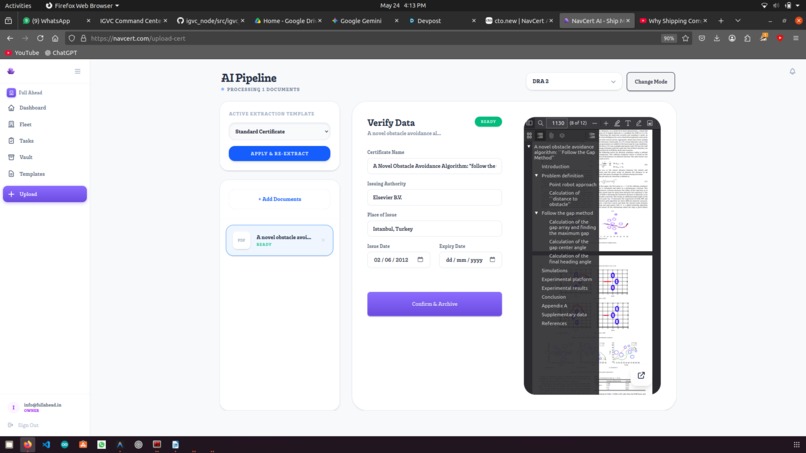806x453 pixels.
Task: Jump to References in PDF outline
Action: [554, 323]
